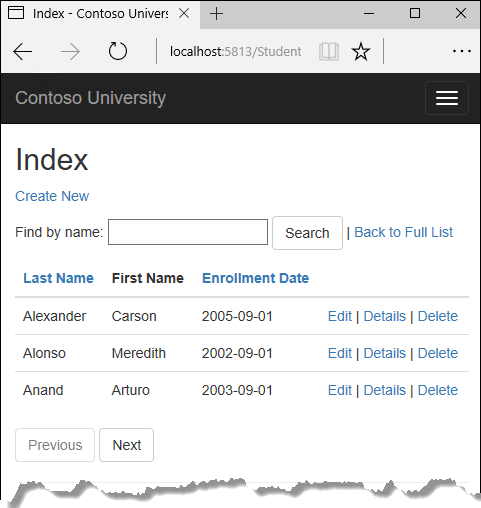Viewport: 481px width, 508px height.
Task: Open the browser more options ellipsis
Action: 462,51
